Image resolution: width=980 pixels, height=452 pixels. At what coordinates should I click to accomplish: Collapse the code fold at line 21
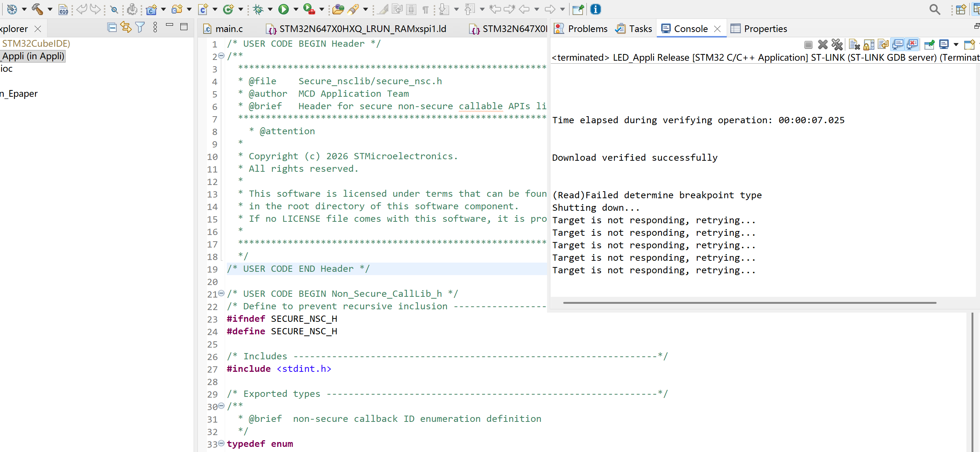coord(221,293)
